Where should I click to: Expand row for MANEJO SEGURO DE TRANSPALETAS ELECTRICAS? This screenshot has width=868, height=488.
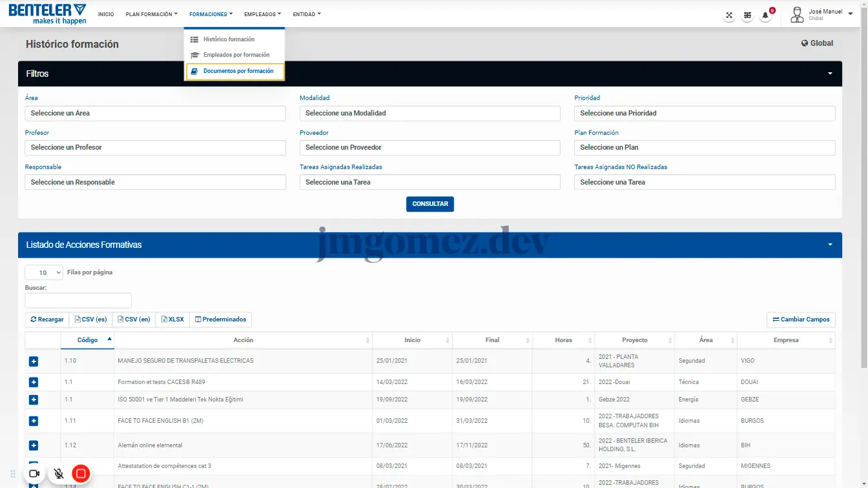34,361
